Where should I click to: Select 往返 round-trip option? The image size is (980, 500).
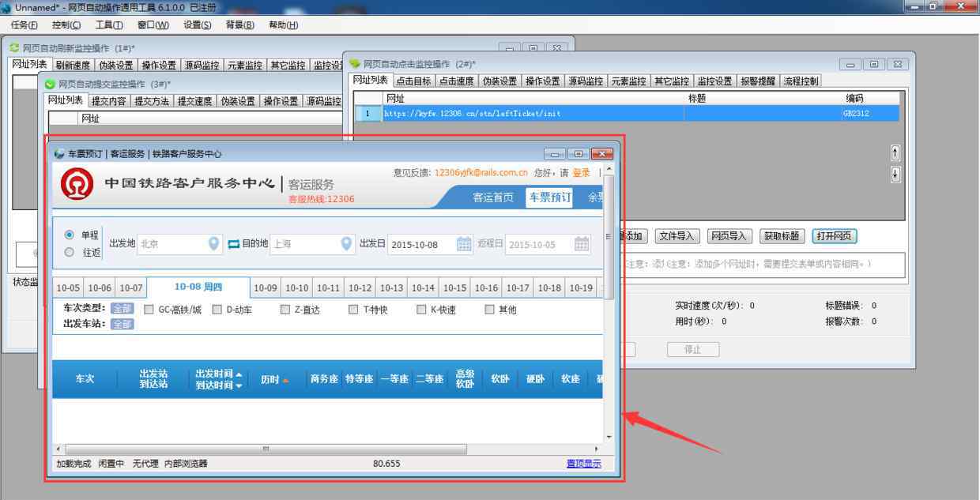[69, 253]
